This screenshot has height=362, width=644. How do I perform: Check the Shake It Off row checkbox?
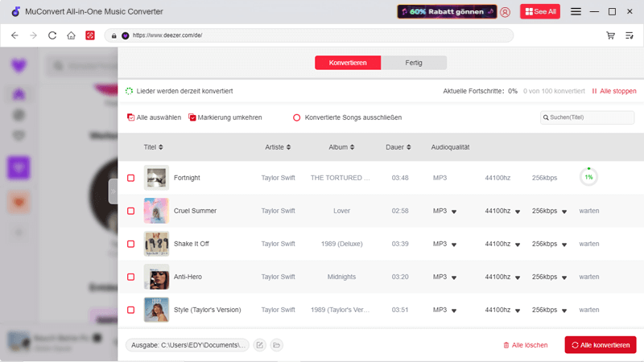[x=130, y=244]
